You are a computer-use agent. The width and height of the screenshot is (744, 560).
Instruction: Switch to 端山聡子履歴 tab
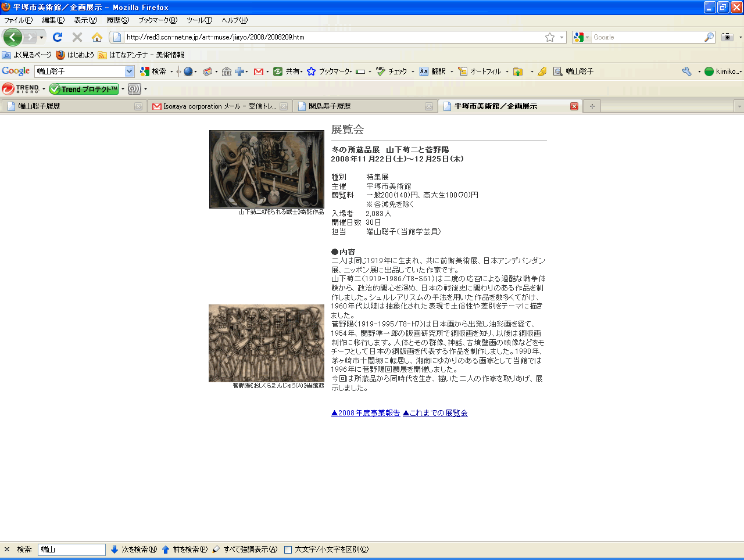73,106
